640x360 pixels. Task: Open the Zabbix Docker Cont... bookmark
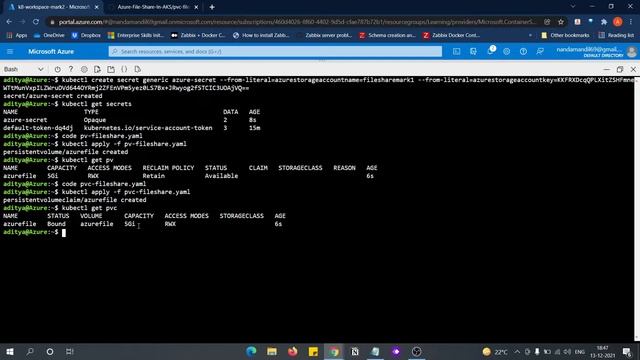coord(451,36)
